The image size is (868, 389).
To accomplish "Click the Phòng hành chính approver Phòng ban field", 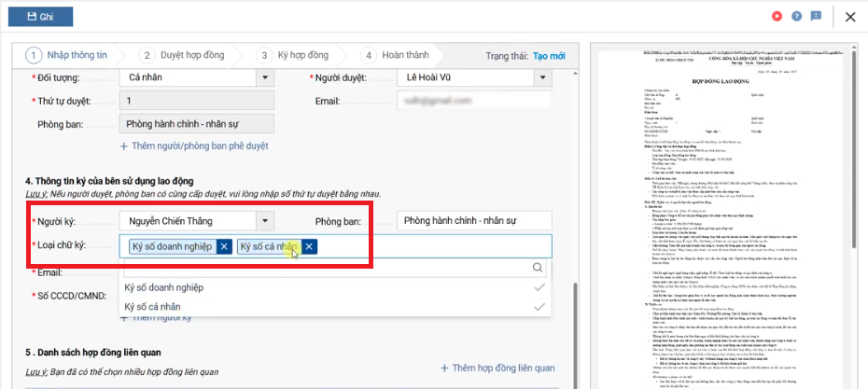I will (x=197, y=124).
